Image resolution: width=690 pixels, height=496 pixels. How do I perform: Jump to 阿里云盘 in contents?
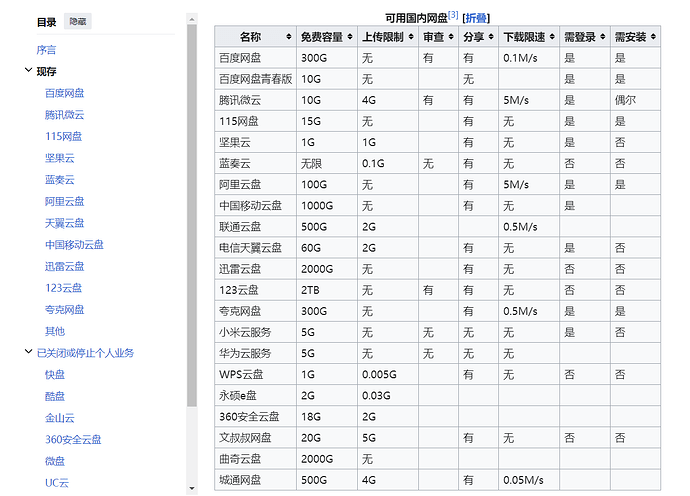65,201
